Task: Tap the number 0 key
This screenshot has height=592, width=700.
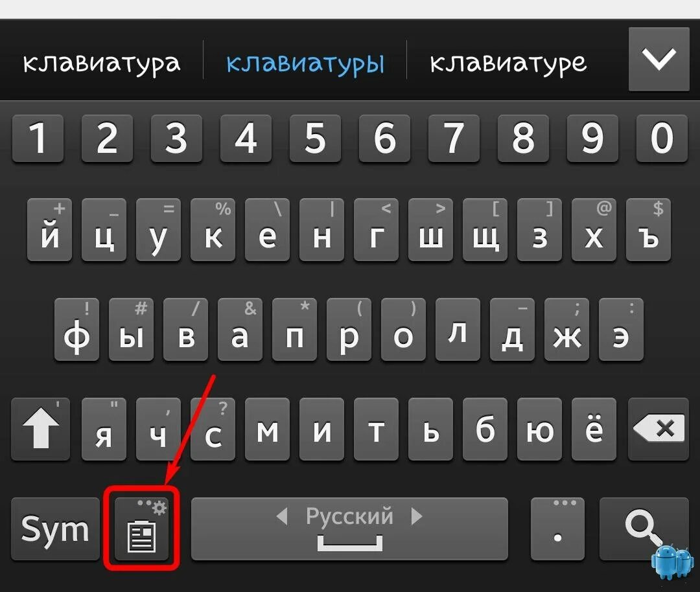Action: coord(662,139)
